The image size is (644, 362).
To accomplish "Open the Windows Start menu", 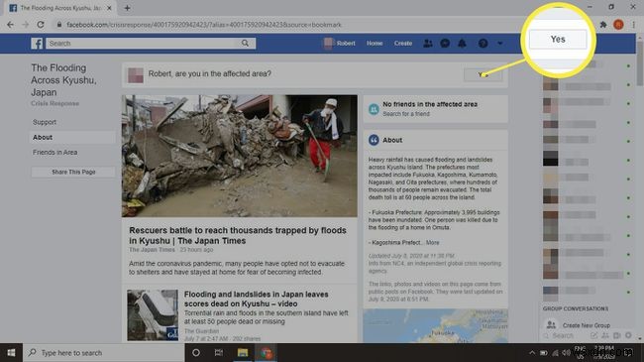I will click(11, 353).
